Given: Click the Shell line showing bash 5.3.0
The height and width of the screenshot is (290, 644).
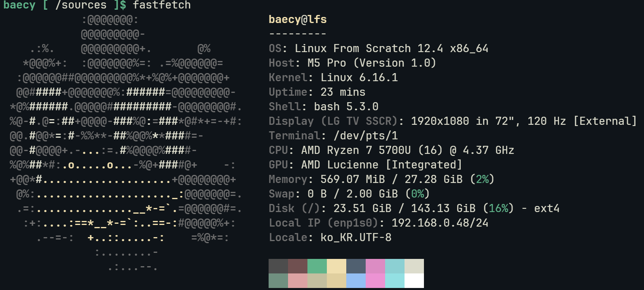Looking at the screenshot, I should 324,107.
